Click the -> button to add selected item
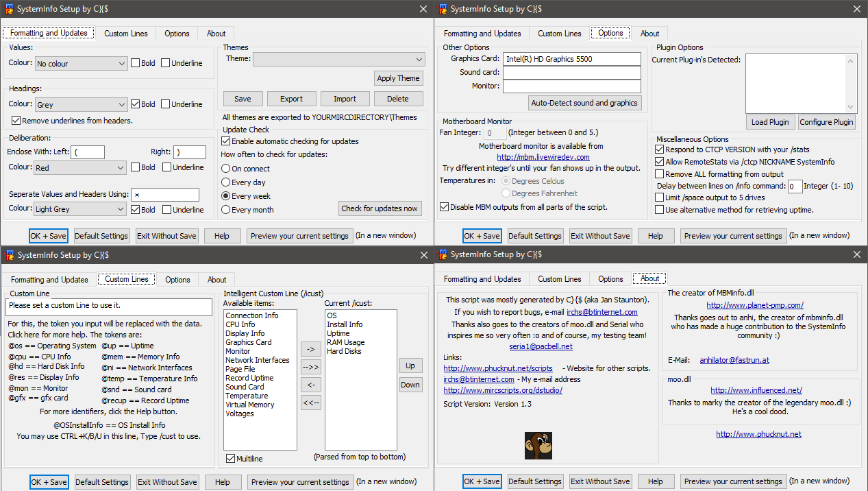Image resolution: width=868 pixels, height=491 pixels. click(311, 348)
